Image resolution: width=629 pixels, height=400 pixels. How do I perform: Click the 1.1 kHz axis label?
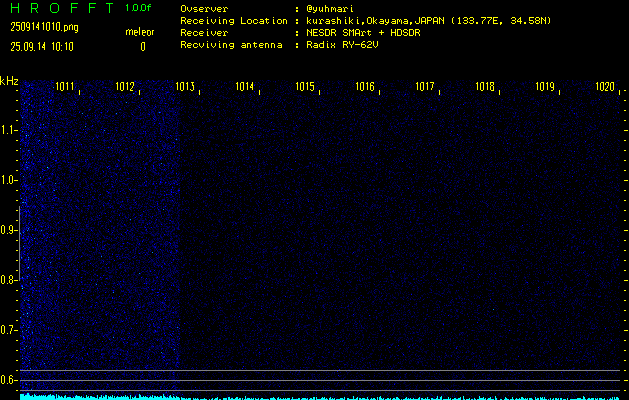click(7, 130)
